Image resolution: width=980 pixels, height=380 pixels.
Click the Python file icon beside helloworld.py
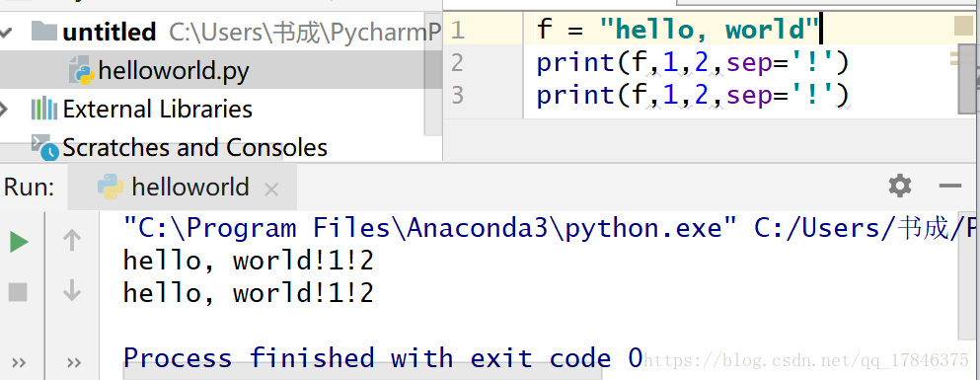coord(81,70)
